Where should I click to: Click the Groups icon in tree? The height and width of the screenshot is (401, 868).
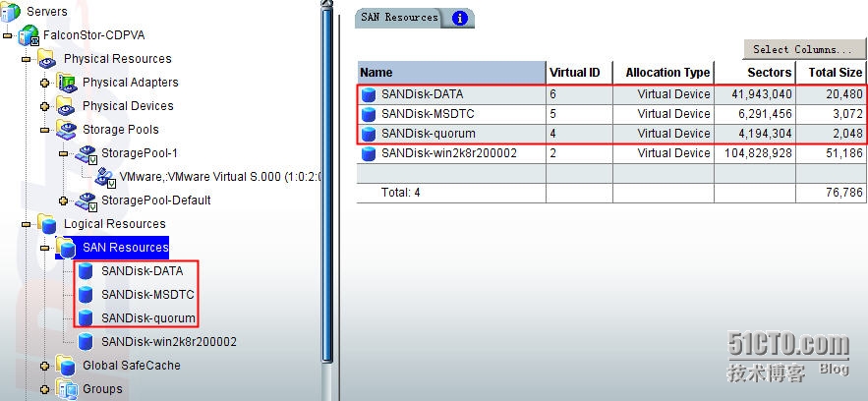tap(66, 389)
